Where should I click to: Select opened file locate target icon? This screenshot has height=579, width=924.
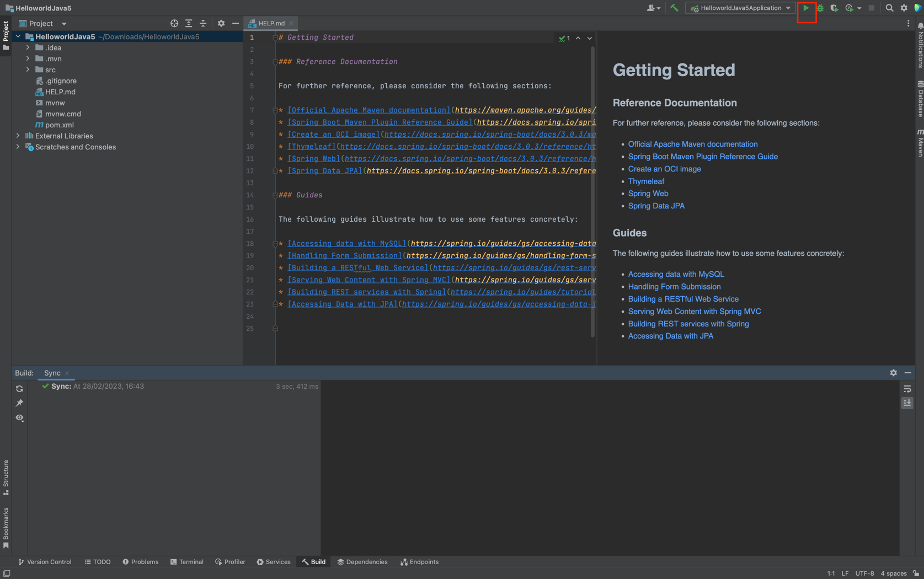(174, 23)
